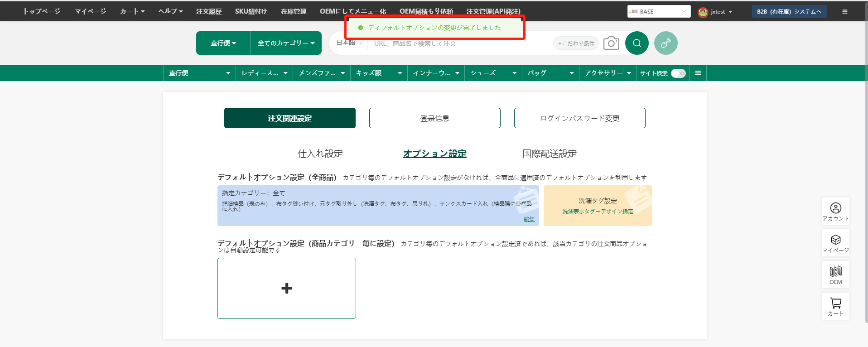Viewport: 868px width, 347px height.
Task: Click the light green link tool icon
Action: click(665, 43)
